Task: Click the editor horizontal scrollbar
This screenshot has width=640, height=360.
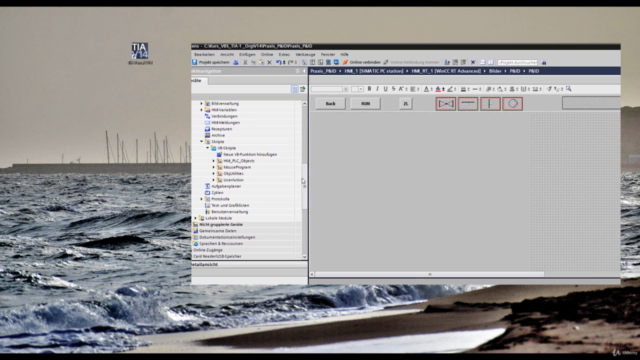Action: tap(429, 274)
